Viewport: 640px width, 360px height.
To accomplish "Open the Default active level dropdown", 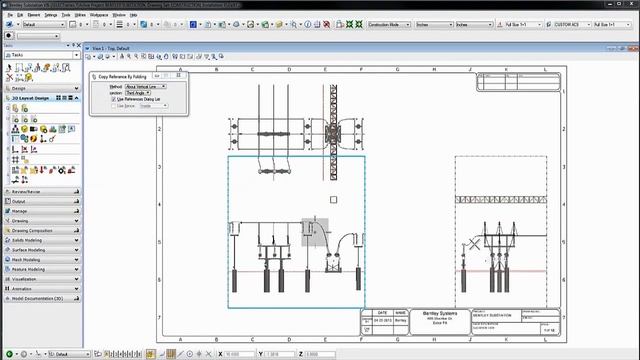I will coord(44,24).
